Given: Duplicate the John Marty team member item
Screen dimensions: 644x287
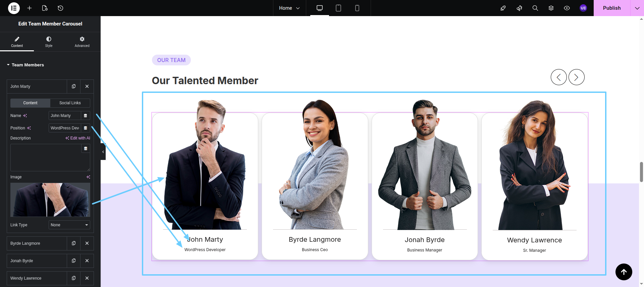Looking at the screenshot, I should 74,87.
